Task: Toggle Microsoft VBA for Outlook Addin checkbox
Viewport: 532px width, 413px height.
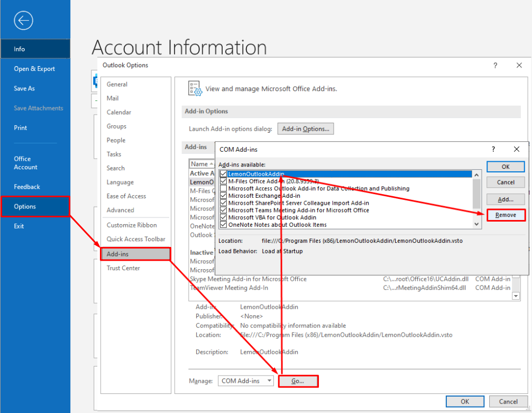Action: 223,217
